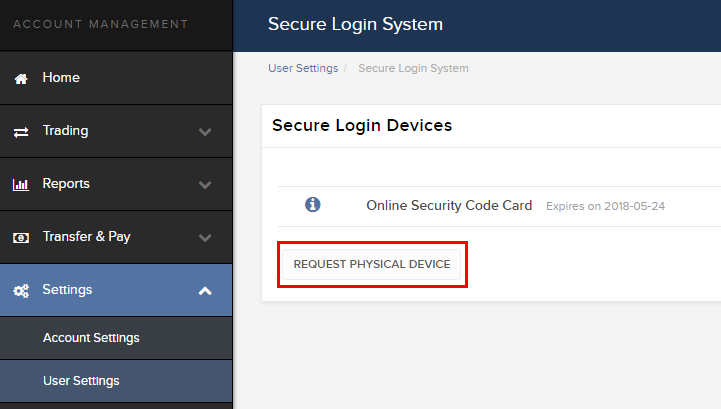Click the Online Security Code Card entry

449,205
